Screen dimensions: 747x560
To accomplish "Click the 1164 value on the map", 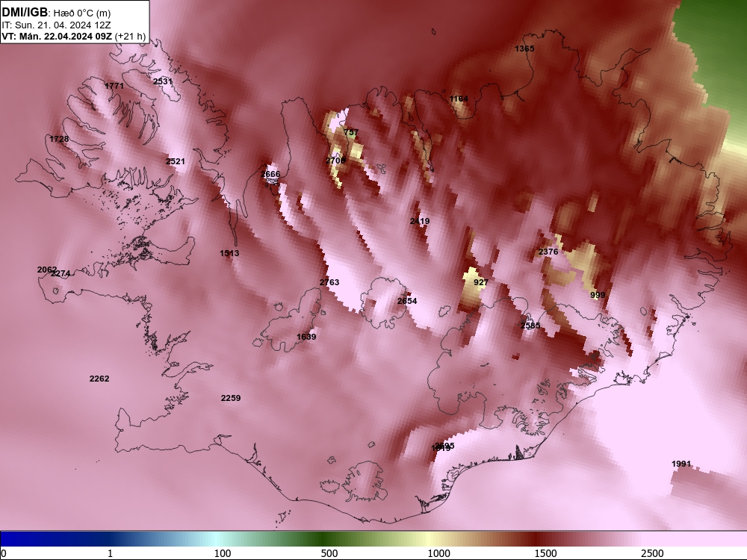I will [459, 99].
